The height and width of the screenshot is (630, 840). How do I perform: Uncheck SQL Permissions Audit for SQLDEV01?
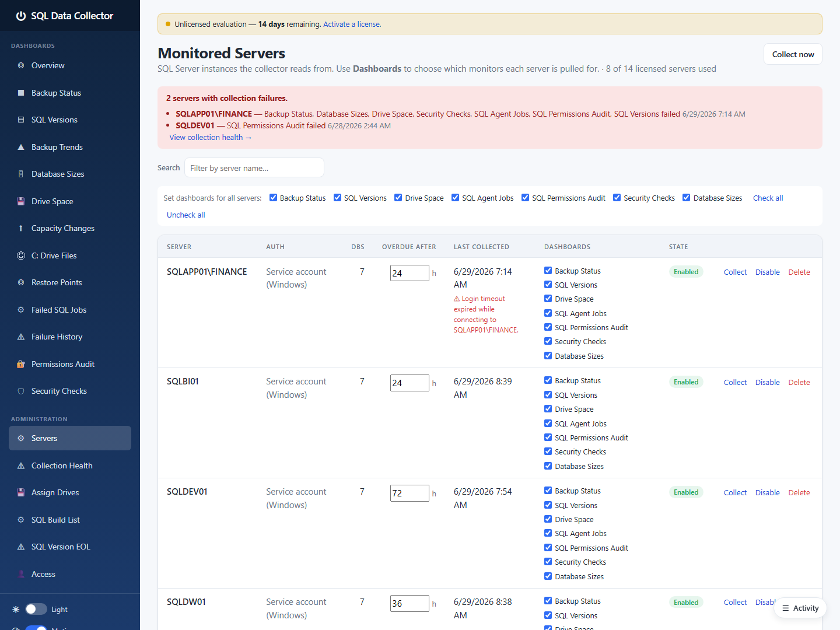pyautogui.click(x=548, y=548)
